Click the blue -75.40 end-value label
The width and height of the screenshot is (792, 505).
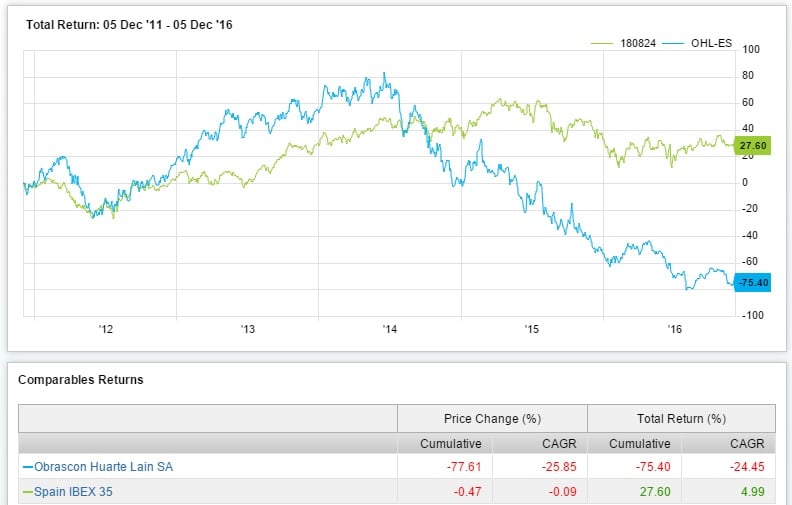point(751,282)
